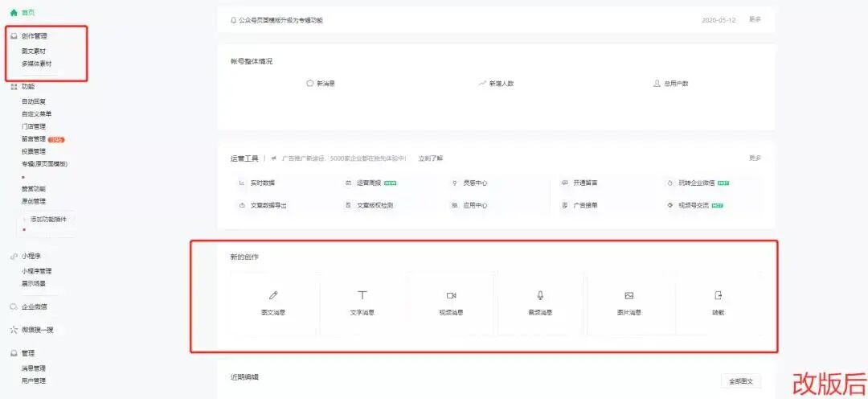Click the 运营周报 icon

pyautogui.click(x=348, y=183)
